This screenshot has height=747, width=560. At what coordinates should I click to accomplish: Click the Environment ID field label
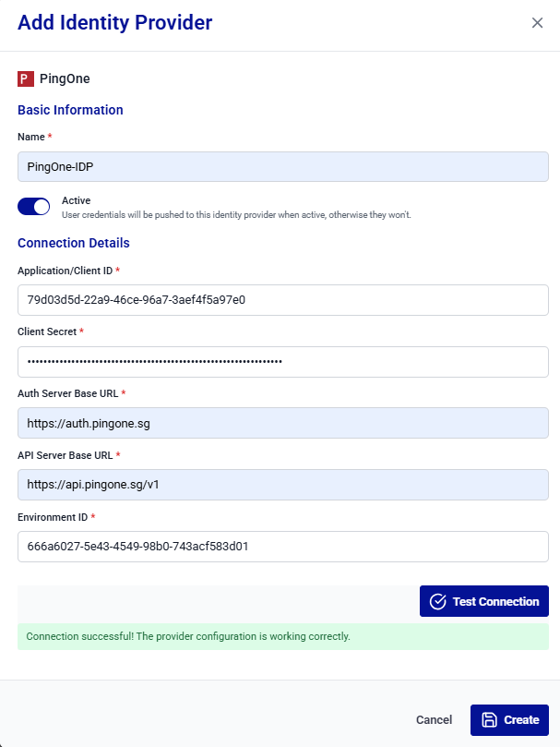point(53,516)
